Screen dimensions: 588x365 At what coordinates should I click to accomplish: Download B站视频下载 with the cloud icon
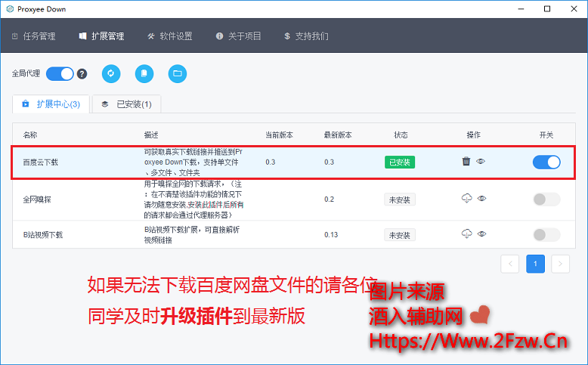click(x=466, y=234)
